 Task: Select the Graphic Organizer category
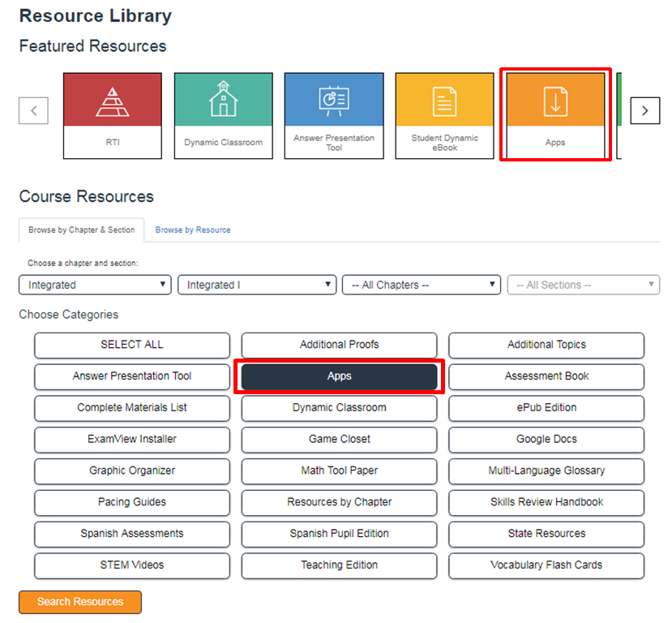[x=132, y=470]
